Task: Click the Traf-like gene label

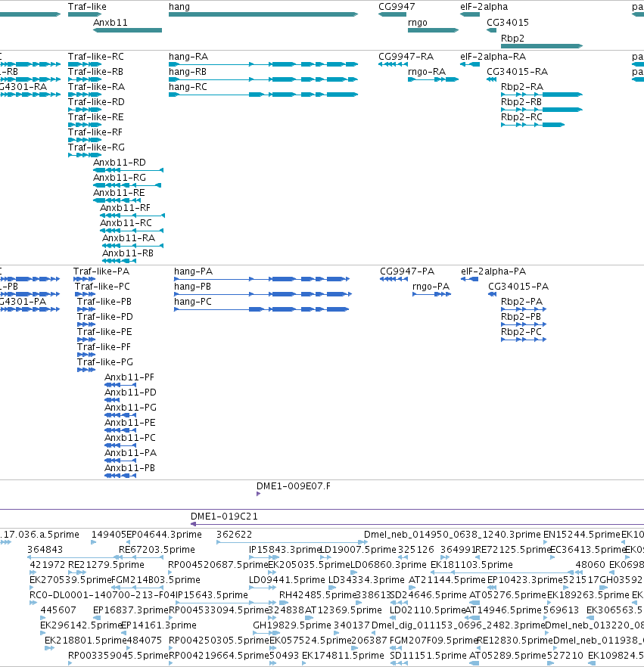Action: (87, 7)
